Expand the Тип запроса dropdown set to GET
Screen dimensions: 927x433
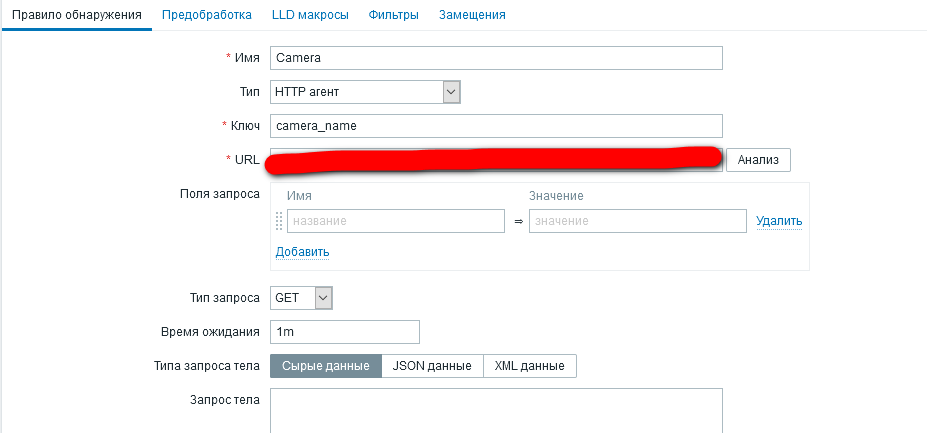point(301,297)
